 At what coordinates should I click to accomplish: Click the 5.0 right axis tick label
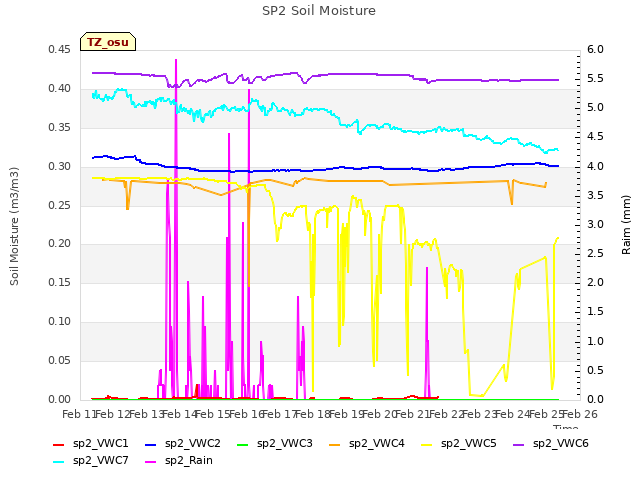[595, 108]
